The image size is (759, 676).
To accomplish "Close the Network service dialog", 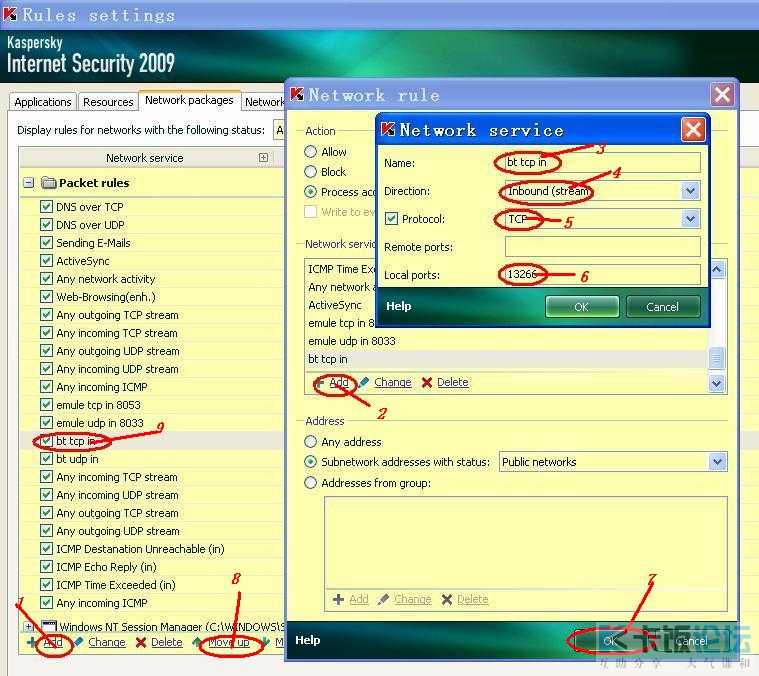I will (693, 129).
